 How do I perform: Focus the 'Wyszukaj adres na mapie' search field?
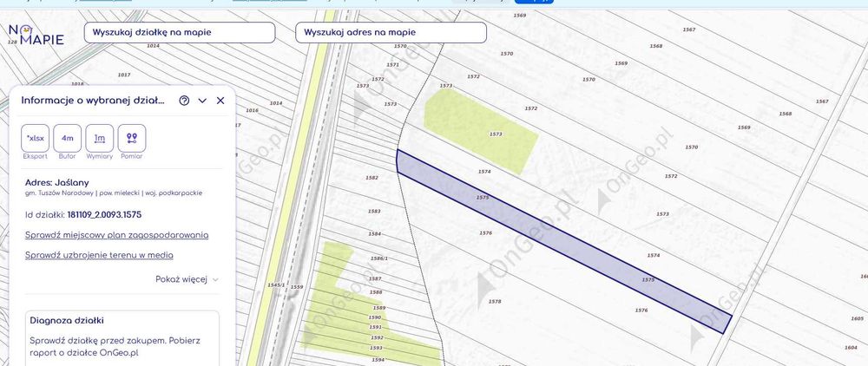391,33
